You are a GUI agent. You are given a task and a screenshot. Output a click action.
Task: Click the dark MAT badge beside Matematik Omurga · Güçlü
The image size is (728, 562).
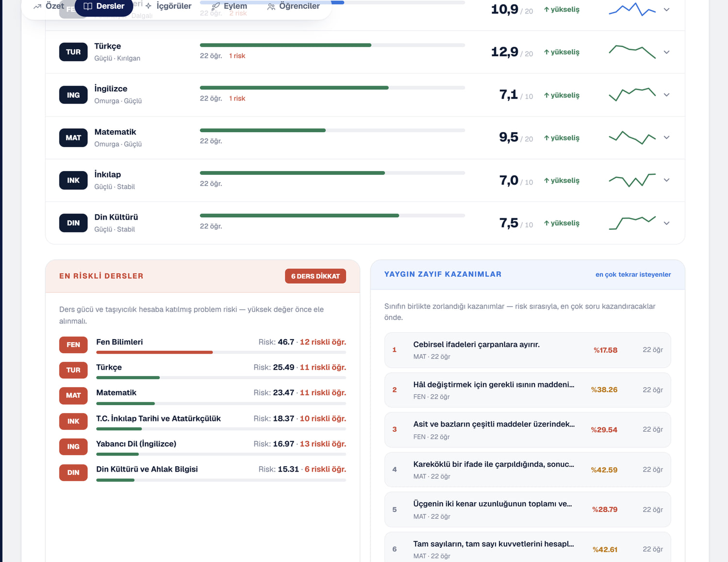tap(73, 138)
